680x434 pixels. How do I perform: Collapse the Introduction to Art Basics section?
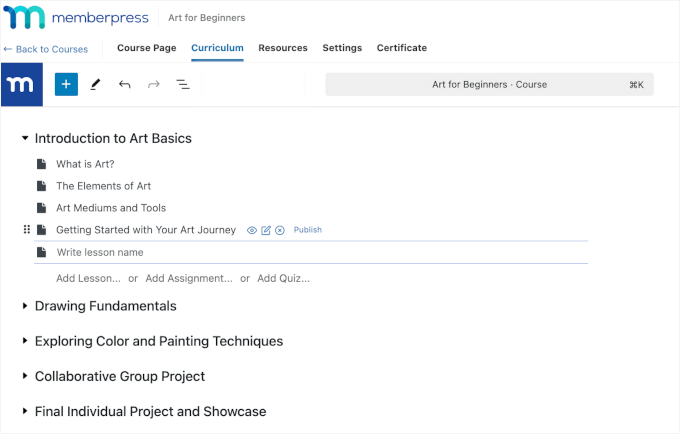(25, 139)
